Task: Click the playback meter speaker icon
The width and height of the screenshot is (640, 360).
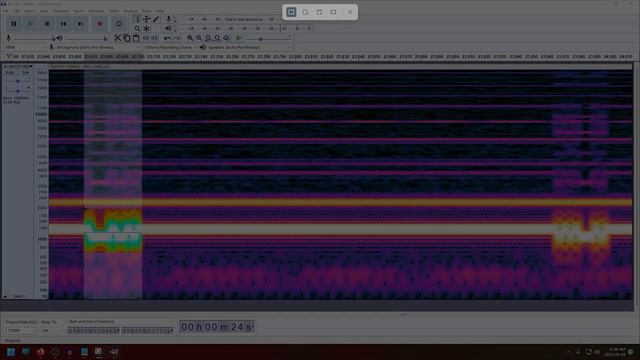Action: [169, 28]
